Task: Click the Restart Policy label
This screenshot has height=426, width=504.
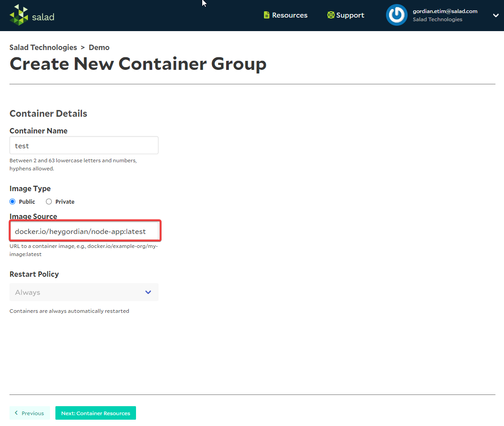Action: point(34,274)
